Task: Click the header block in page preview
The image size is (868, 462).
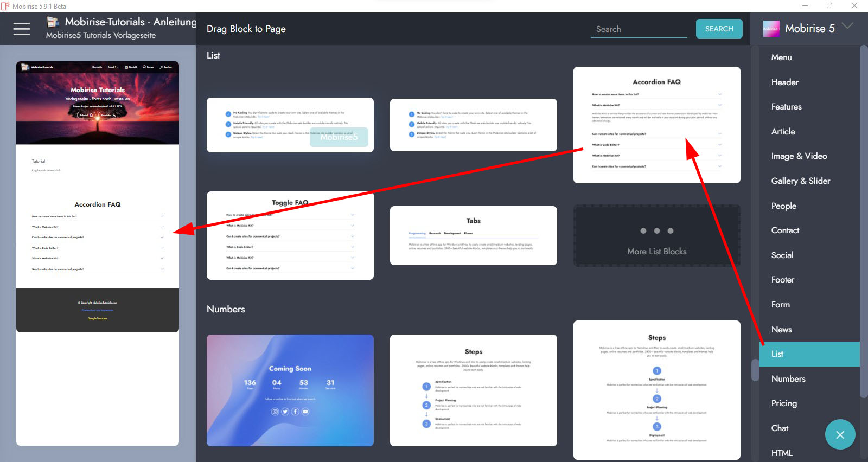Action: [98, 103]
